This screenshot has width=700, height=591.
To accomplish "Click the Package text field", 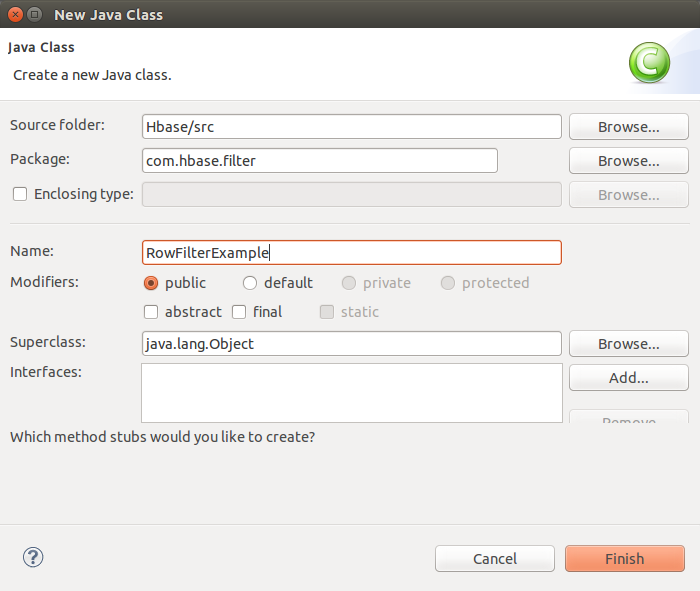I will tap(320, 161).
